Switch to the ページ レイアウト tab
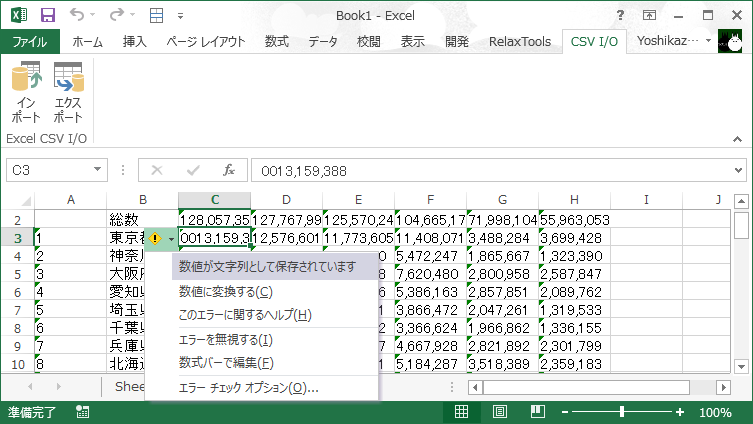This screenshot has height=424, width=753. coord(206,42)
